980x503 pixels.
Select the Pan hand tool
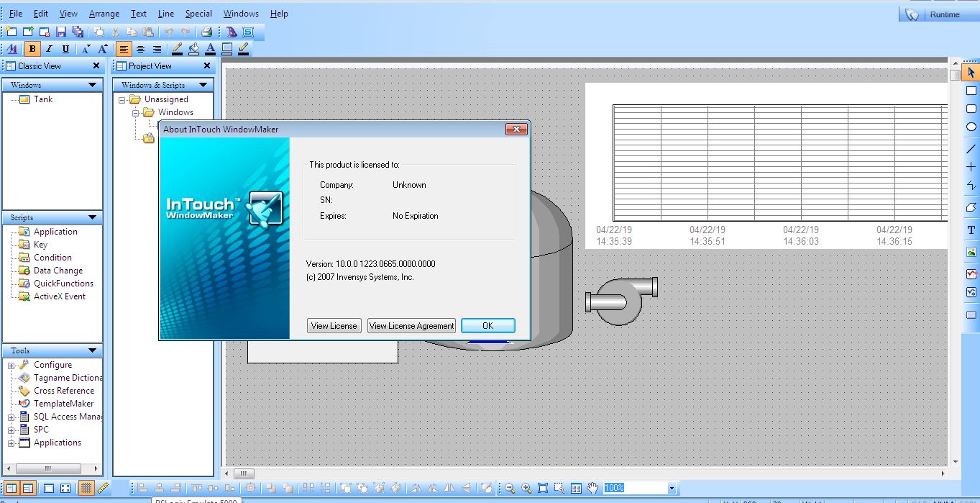(592, 488)
